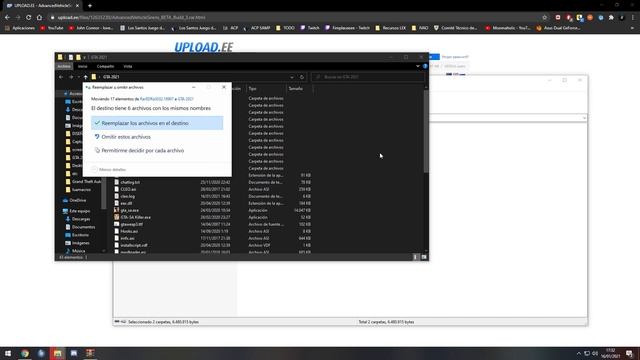Screen dimensions: 640x360
Task: Open Recursos LEK bookmarks folder
Action: click(x=391, y=28)
